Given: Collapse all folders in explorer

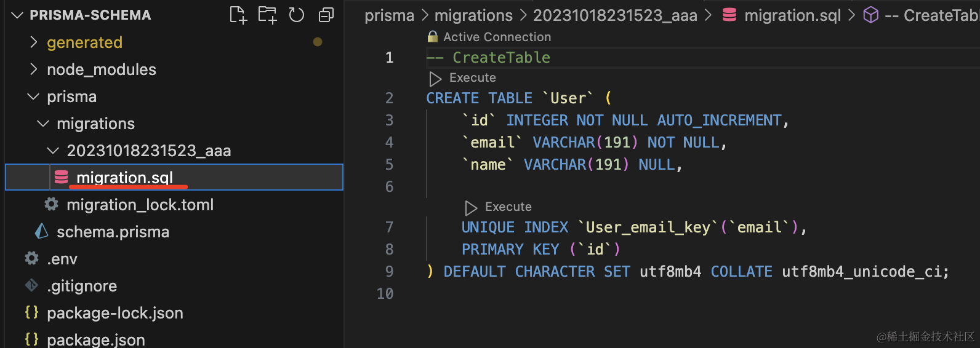Looking at the screenshot, I should pyautogui.click(x=326, y=15).
